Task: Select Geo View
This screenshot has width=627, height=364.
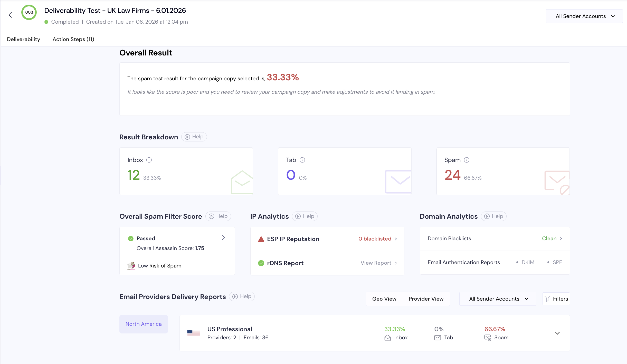Action: [x=384, y=299]
